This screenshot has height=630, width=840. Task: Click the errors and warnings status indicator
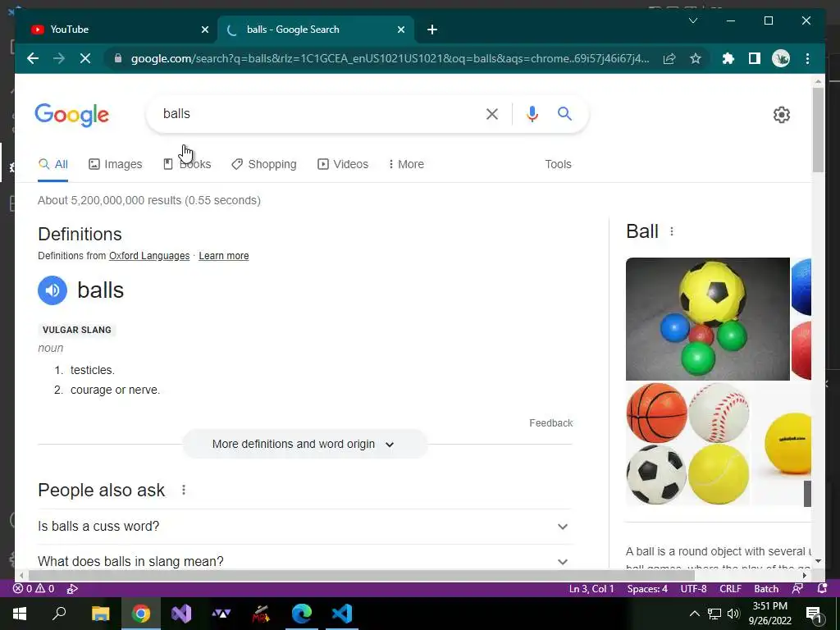click(33, 589)
